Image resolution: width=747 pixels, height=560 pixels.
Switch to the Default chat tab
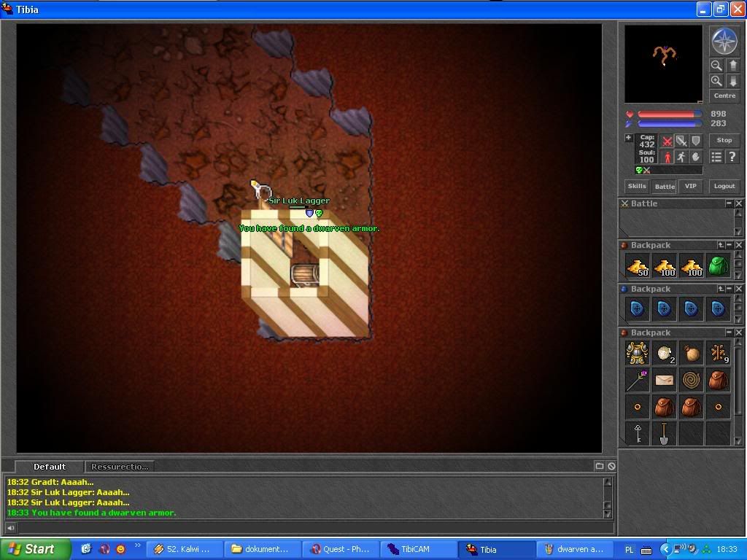click(x=50, y=467)
